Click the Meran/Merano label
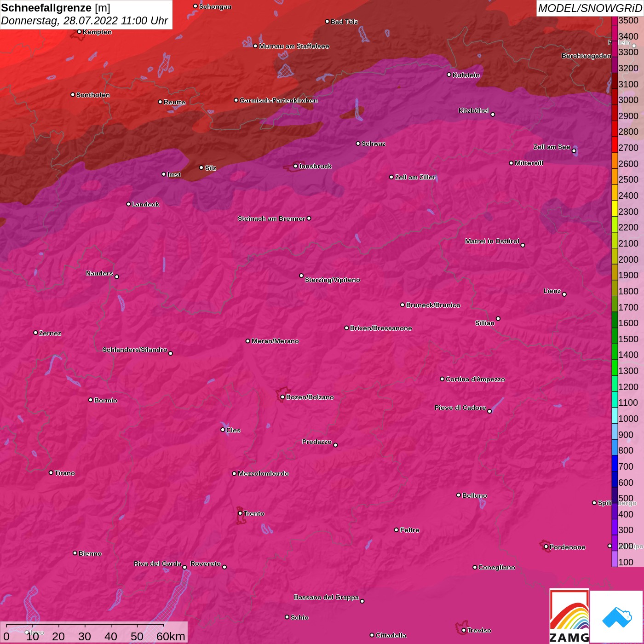 [x=275, y=341]
